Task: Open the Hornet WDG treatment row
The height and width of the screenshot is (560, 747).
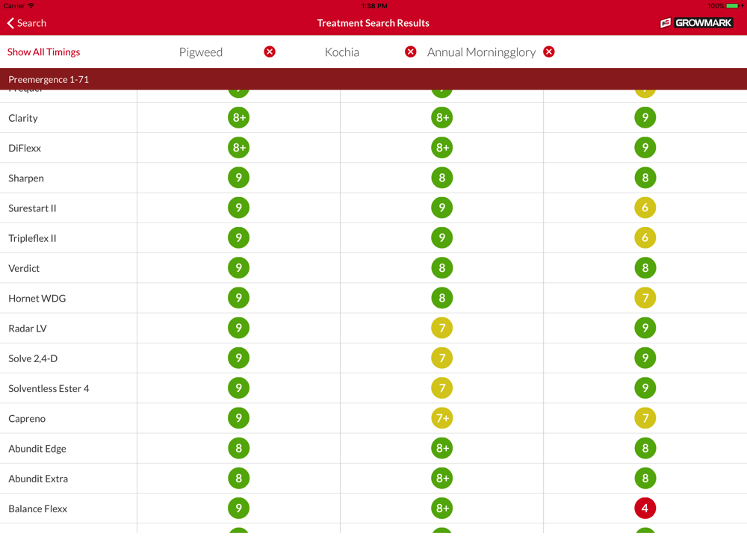Action: (373, 298)
